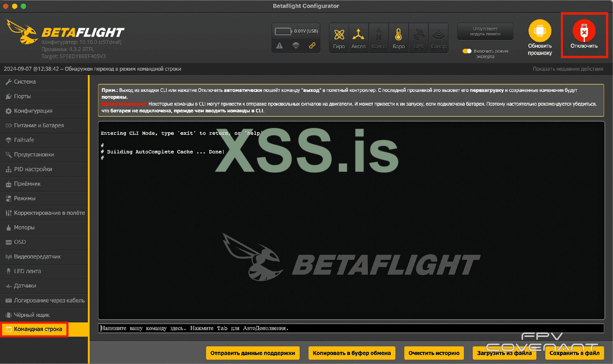Switch to the Предустановки tab
Image resolution: width=613 pixels, height=364 pixels.
[x=44, y=154]
